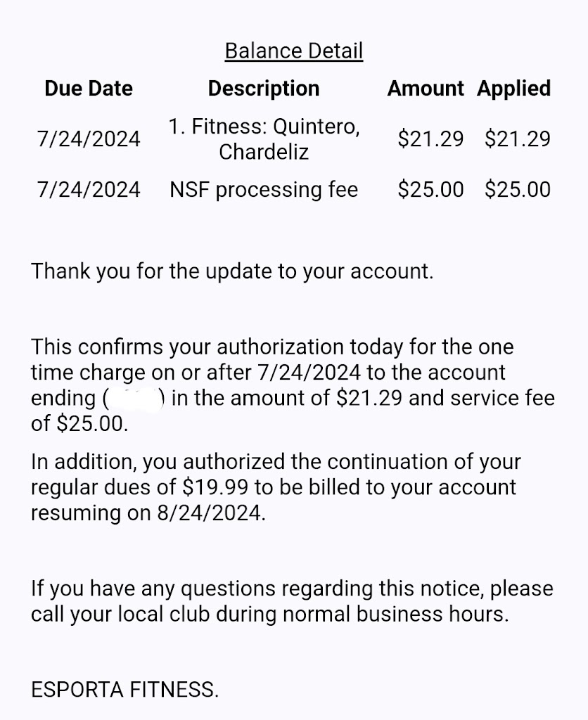
Task: Click the redacted account ending parentheses
Action: [134, 398]
